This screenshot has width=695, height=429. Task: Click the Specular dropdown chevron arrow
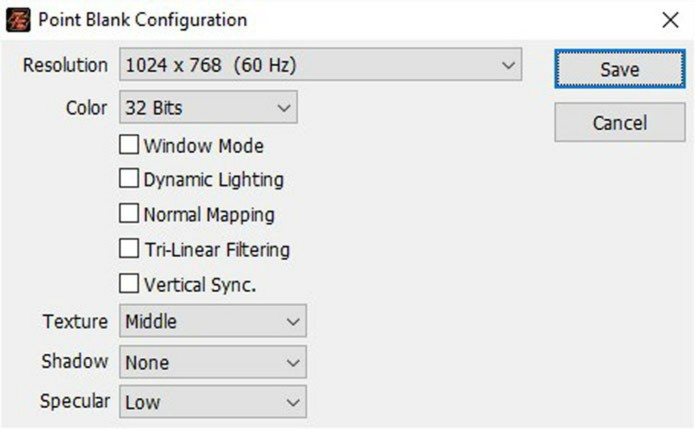point(293,402)
